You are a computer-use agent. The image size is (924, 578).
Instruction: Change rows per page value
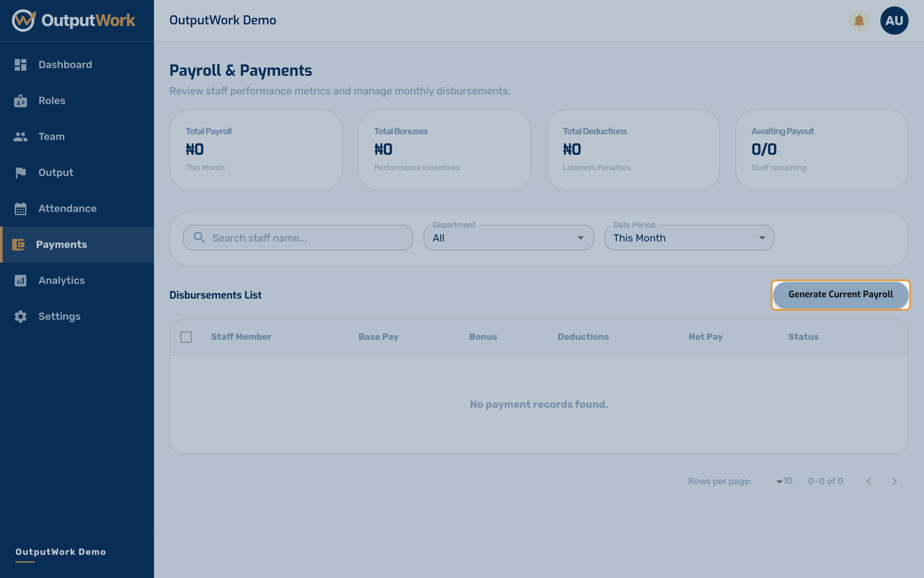(785, 481)
